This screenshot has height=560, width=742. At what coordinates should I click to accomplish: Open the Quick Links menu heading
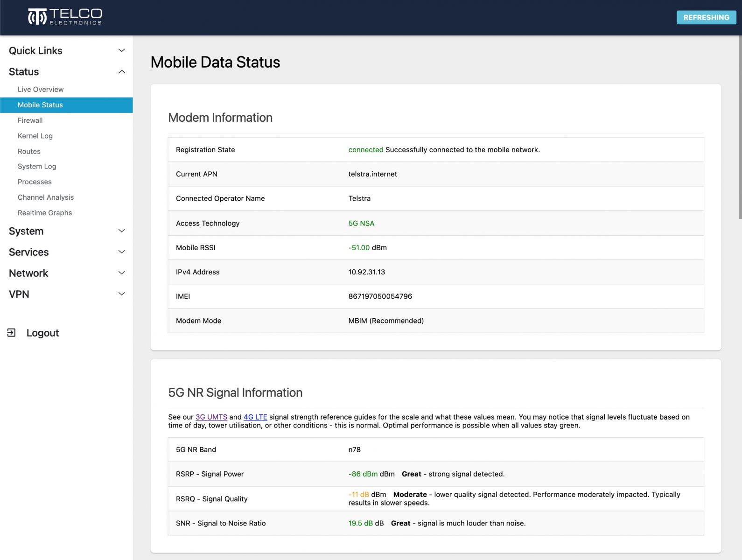pyautogui.click(x=35, y=50)
